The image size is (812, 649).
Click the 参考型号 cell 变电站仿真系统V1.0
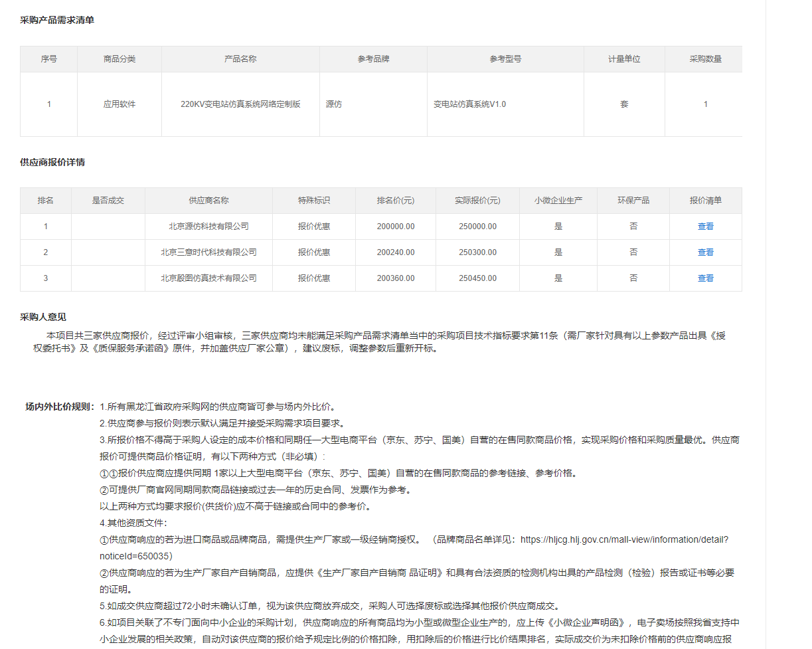[x=469, y=104]
